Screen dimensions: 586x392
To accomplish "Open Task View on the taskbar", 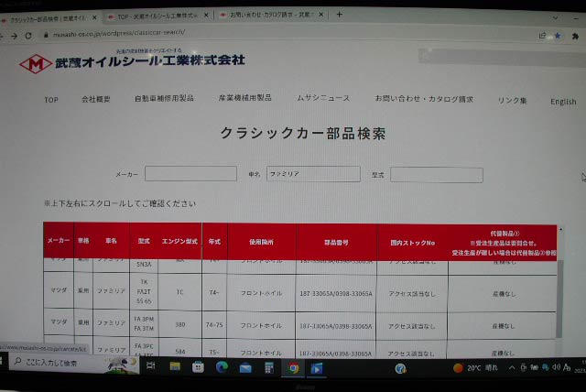I will (151, 365).
